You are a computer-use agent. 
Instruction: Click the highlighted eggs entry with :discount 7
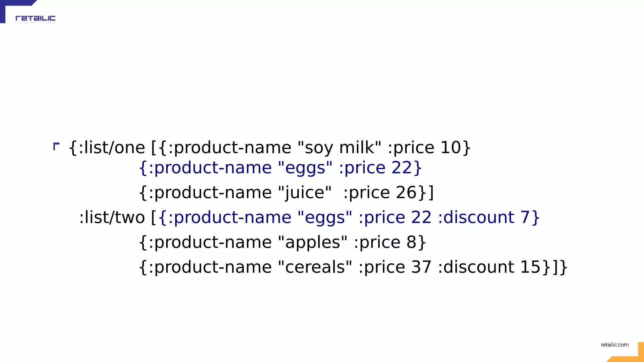(x=349, y=217)
